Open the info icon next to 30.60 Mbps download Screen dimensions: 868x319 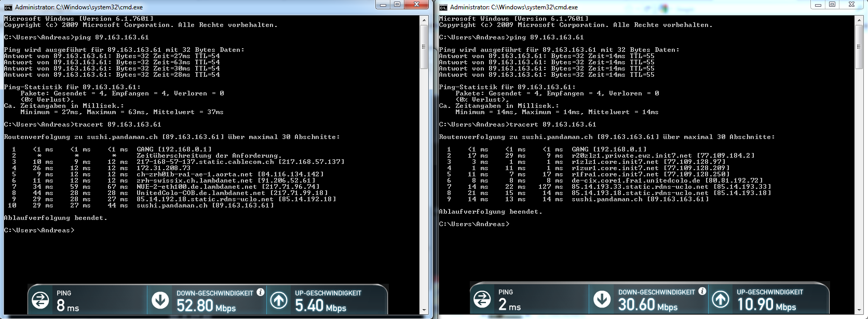click(x=702, y=291)
